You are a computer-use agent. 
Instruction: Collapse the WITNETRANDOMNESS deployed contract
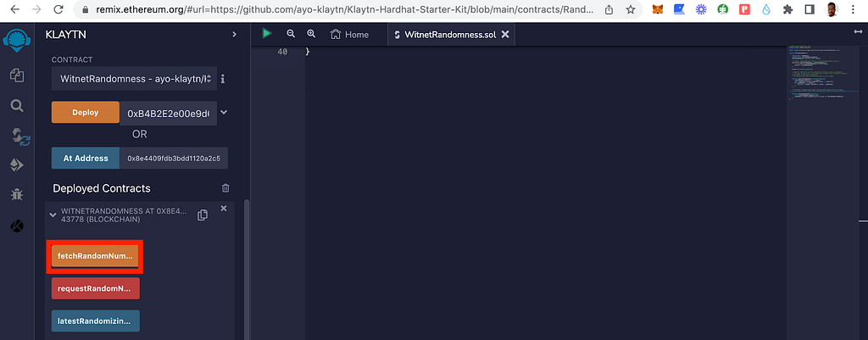53,215
